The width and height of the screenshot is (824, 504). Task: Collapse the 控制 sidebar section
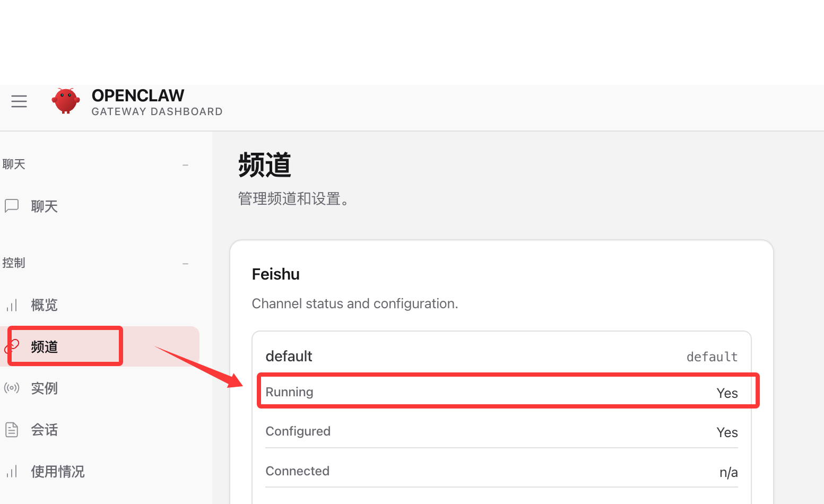[x=185, y=264]
